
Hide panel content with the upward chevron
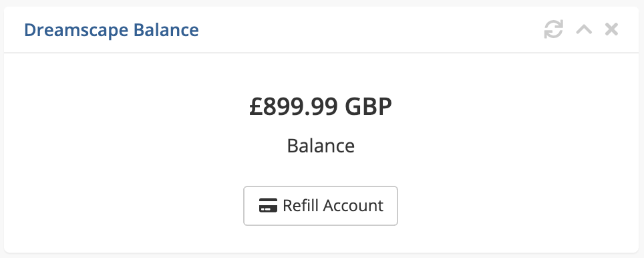pos(584,29)
